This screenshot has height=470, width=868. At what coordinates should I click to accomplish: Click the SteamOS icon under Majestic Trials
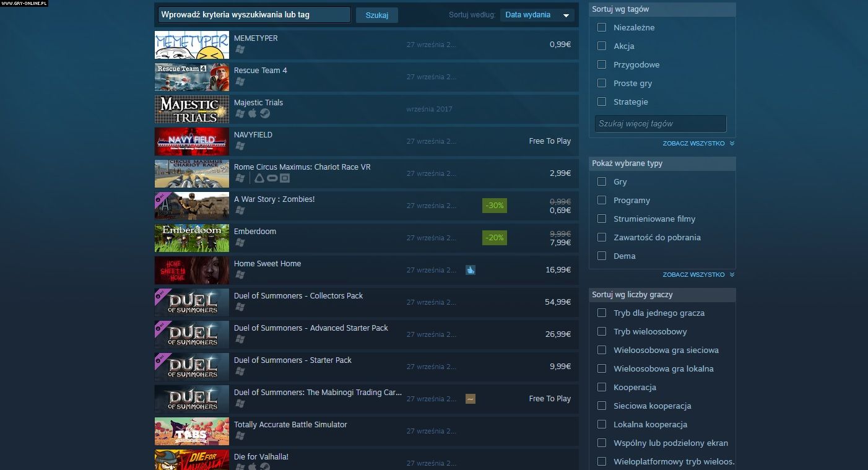265,114
